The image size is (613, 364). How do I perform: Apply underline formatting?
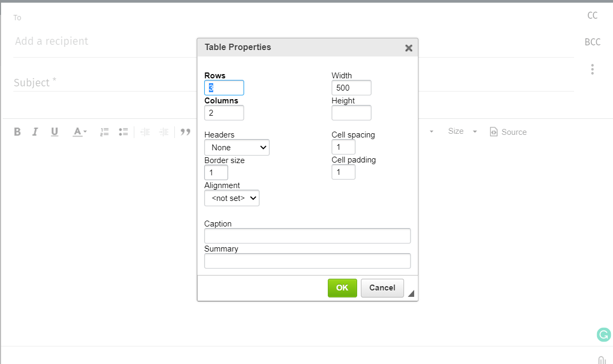click(x=54, y=132)
